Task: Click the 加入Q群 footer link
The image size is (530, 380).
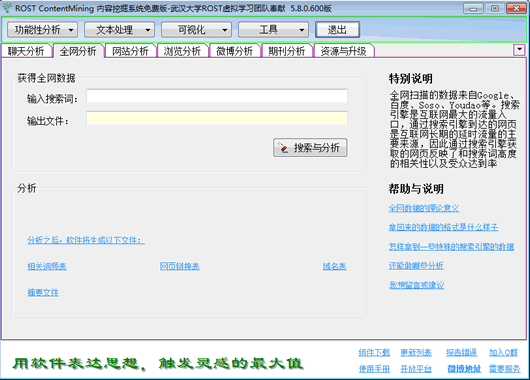Action: 503,353
